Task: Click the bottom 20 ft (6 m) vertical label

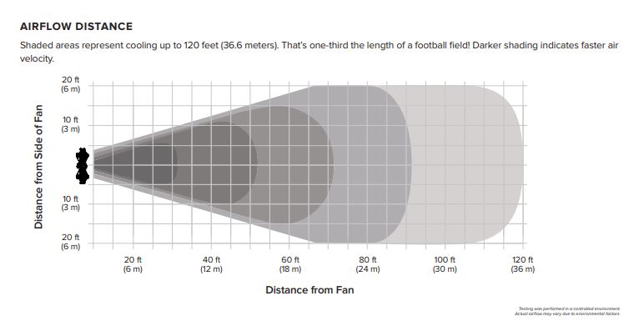Action: click(x=70, y=242)
